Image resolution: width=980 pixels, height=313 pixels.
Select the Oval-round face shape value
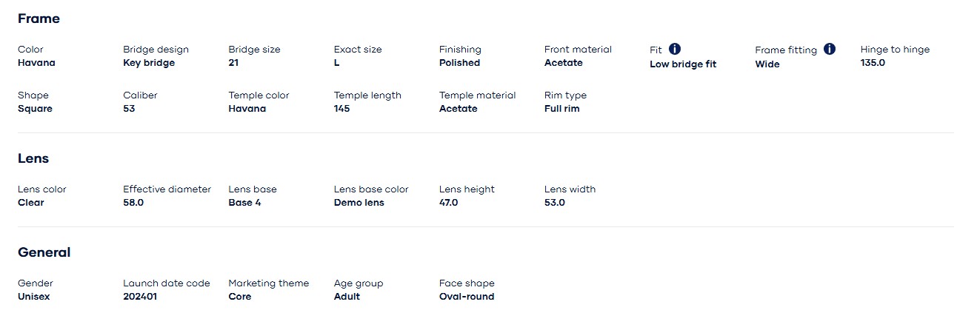click(x=467, y=297)
